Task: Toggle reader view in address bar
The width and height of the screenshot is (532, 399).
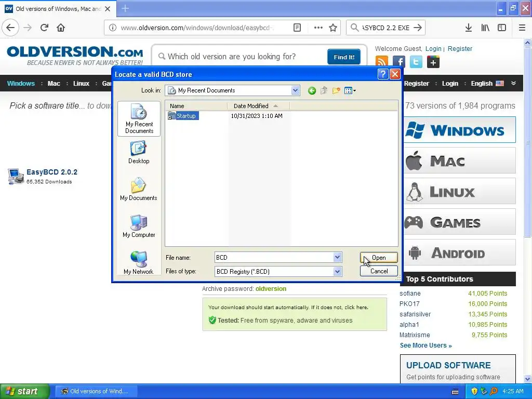Action: [297, 28]
